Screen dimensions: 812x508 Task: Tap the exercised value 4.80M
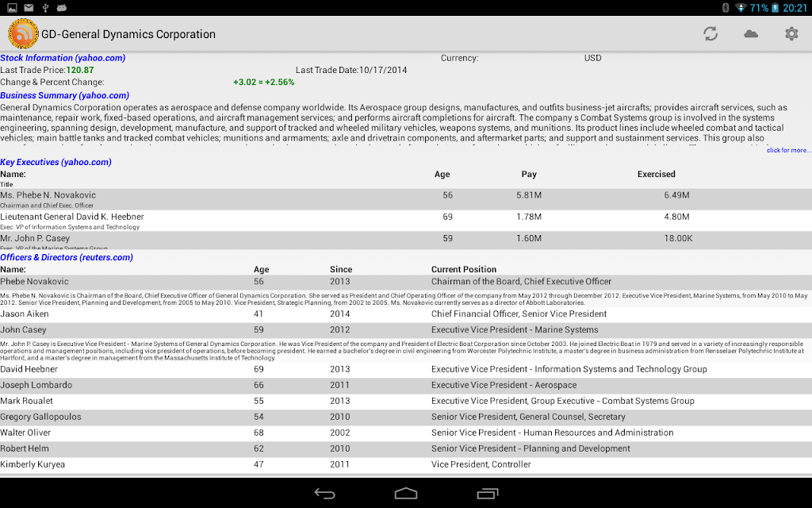(x=677, y=217)
